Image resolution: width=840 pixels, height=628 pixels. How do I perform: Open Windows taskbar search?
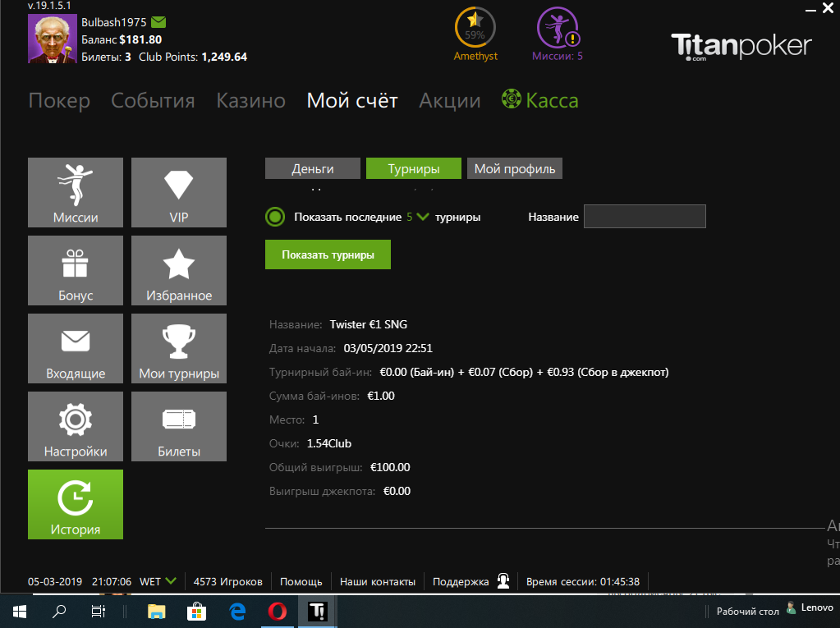(59, 611)
